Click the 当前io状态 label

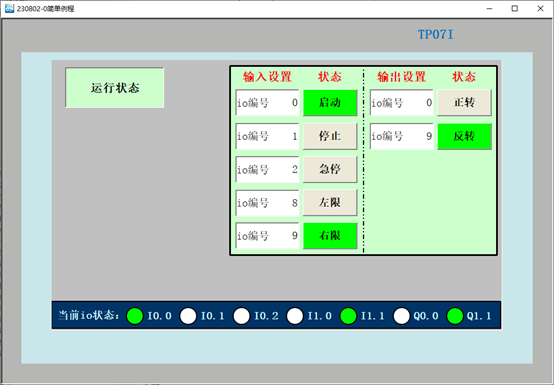click(89, 315)
